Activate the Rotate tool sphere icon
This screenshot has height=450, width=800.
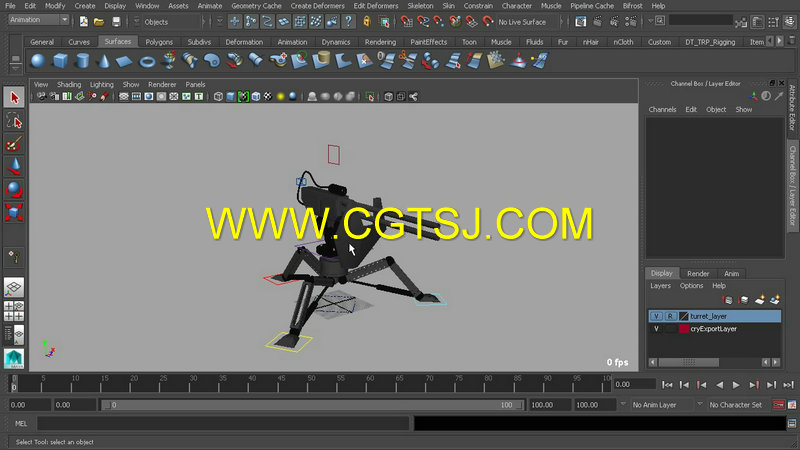point(14,189)
